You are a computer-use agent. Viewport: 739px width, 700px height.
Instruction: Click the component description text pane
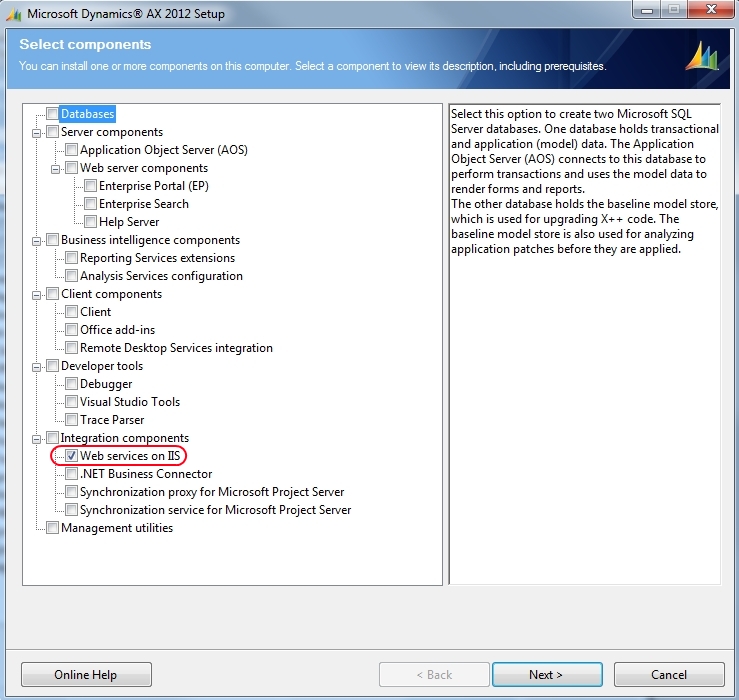(x=585, y=344)
